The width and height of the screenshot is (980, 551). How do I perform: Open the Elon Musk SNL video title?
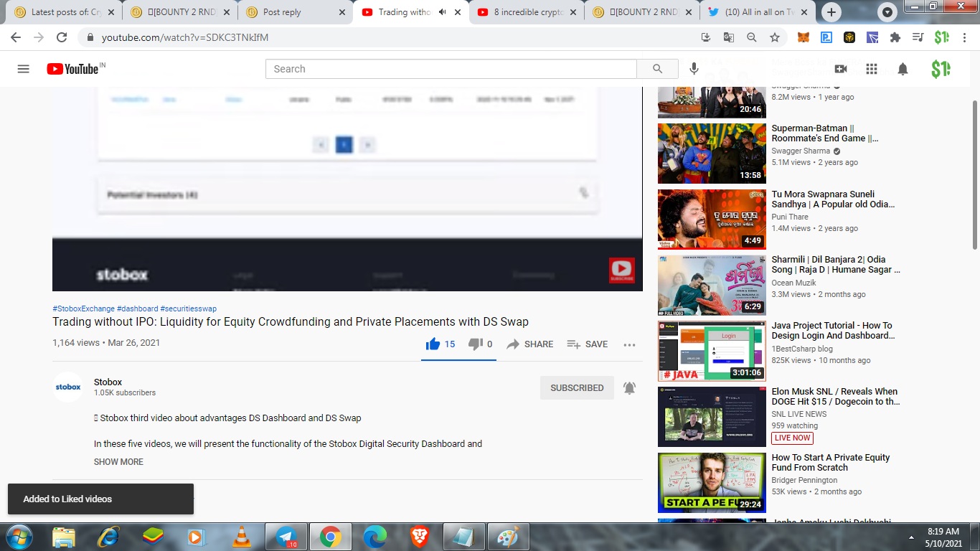(836, 397)
